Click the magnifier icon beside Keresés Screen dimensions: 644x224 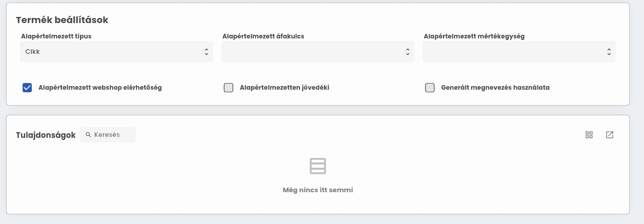88,135
